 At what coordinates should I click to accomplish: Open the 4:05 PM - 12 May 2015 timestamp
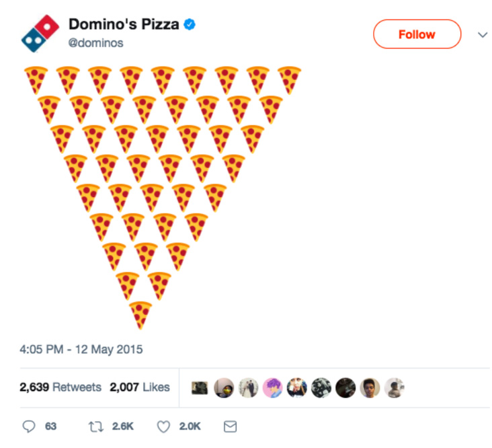81,350
